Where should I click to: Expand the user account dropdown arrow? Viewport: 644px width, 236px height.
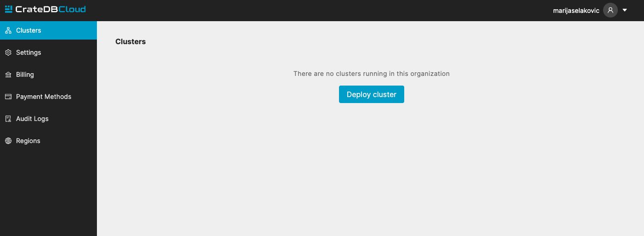625,10
